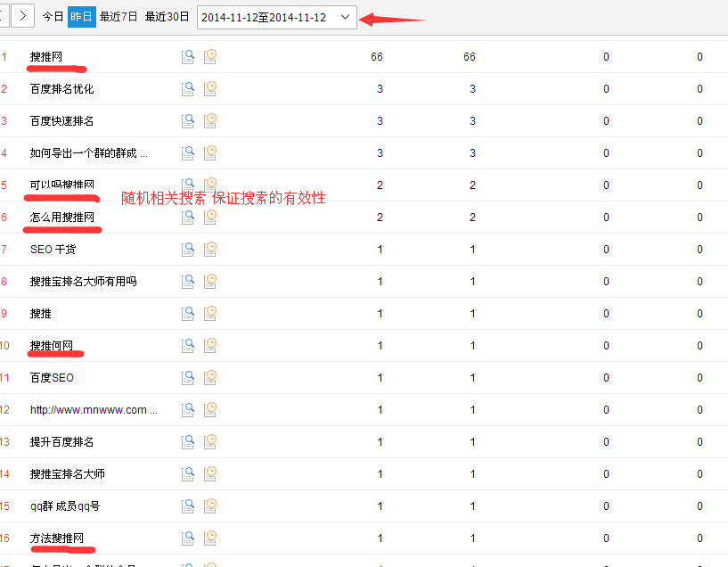Viewport: 728px width, 567px height.
Task: Click magnifier icon for 提升百度排名 keyword
Action: tap(188, 442)
